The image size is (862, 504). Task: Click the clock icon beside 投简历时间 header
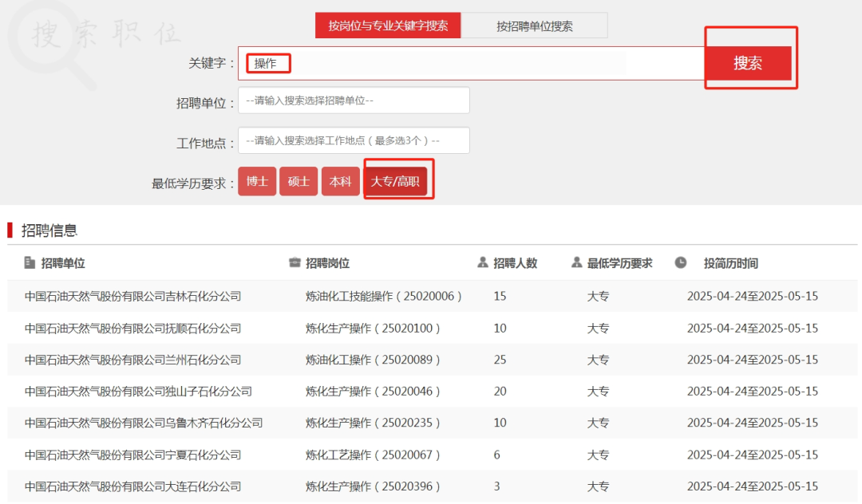pos(680,262)
